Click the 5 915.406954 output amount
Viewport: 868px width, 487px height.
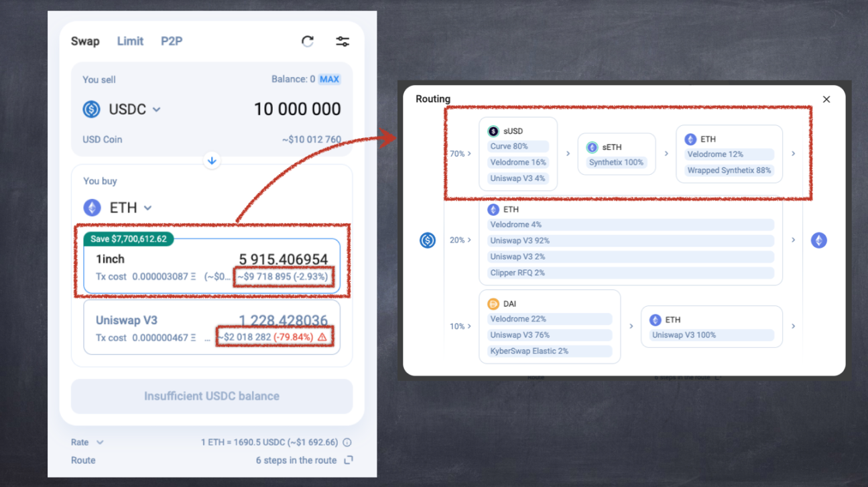[284, 259]
